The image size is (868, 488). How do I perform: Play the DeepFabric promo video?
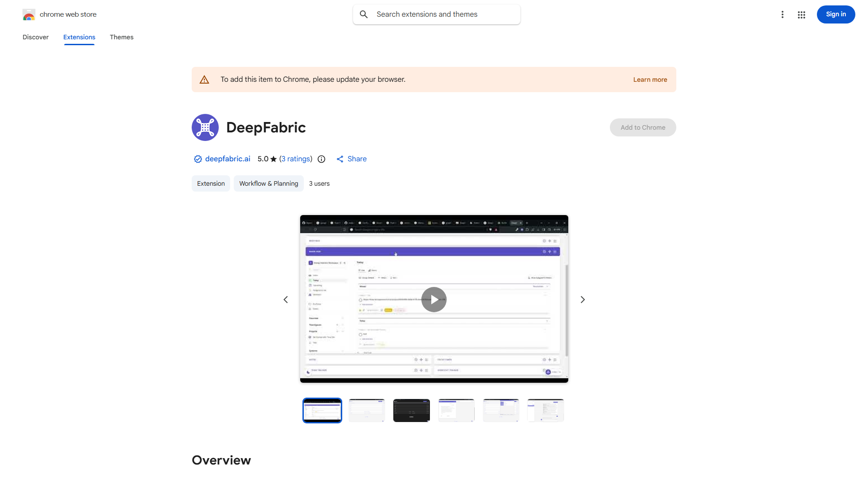(434, 299)
